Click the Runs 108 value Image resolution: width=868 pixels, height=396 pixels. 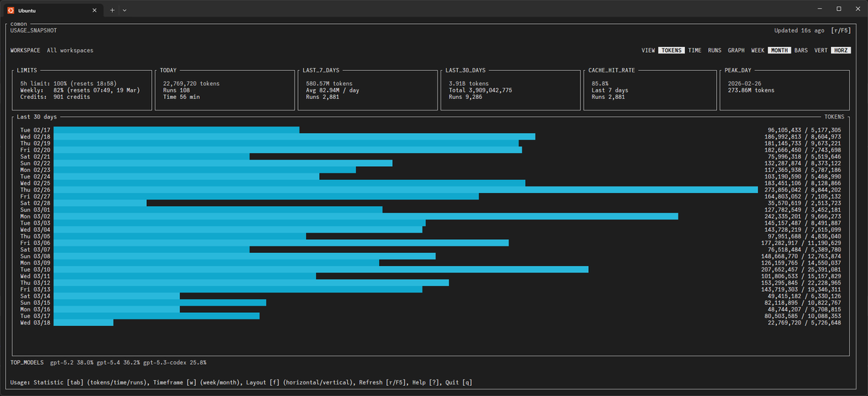point(176,90)
